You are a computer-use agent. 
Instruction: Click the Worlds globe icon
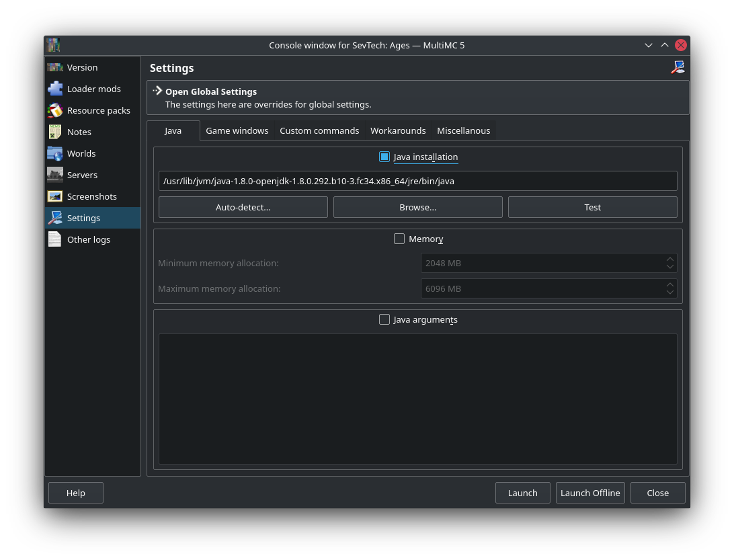pyautogui.click(x=54, y=153)
